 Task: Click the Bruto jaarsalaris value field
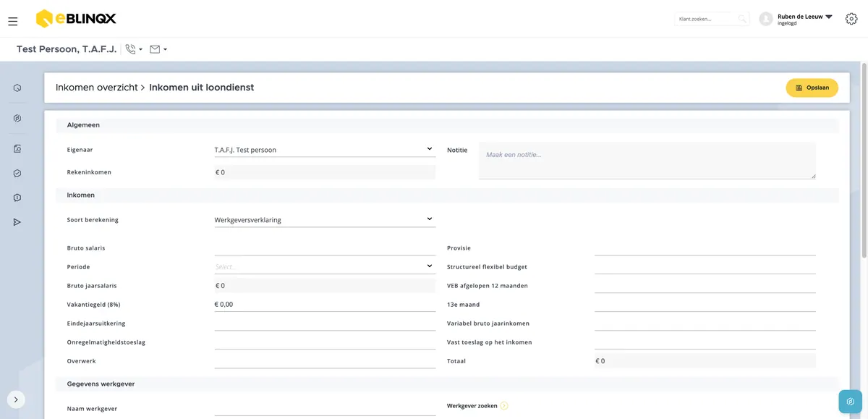pos(325,285)
